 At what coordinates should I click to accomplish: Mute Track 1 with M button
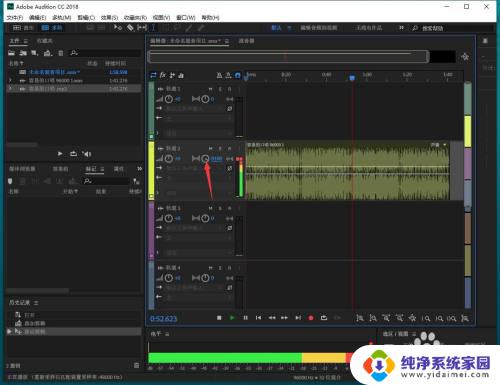210,89
